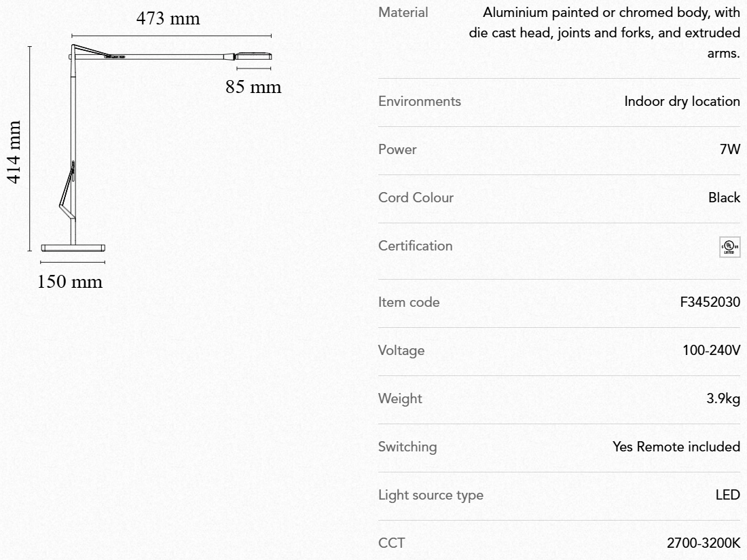This screenshot has height=560, width=747.
Task: Click the 85 mm head dimension label
Action: 253,87
